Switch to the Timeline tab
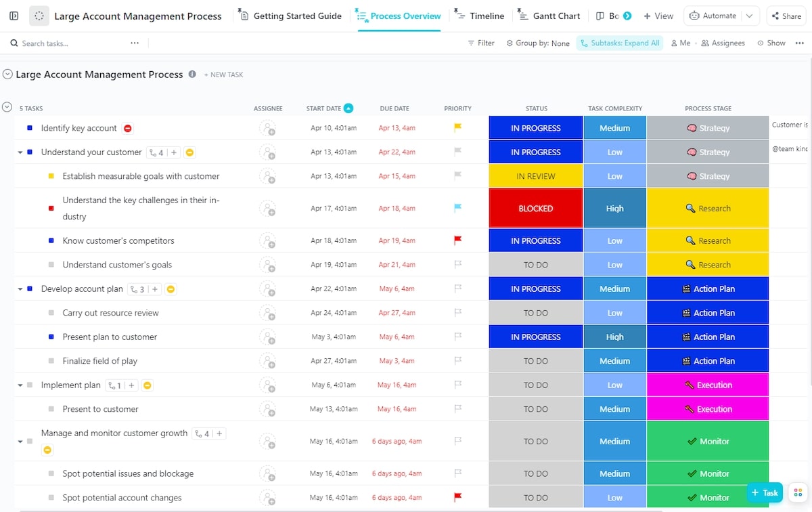812x512 pixels. point(479,16)
